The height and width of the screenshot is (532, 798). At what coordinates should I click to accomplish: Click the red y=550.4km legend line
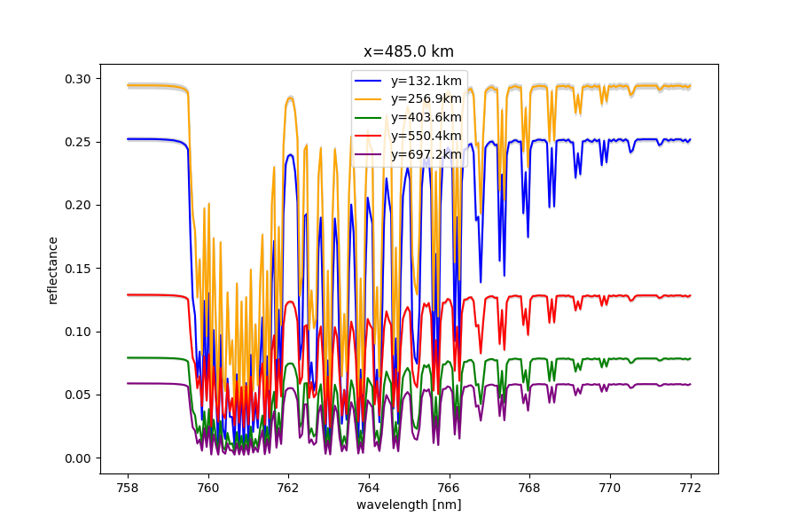pos(367,136)
